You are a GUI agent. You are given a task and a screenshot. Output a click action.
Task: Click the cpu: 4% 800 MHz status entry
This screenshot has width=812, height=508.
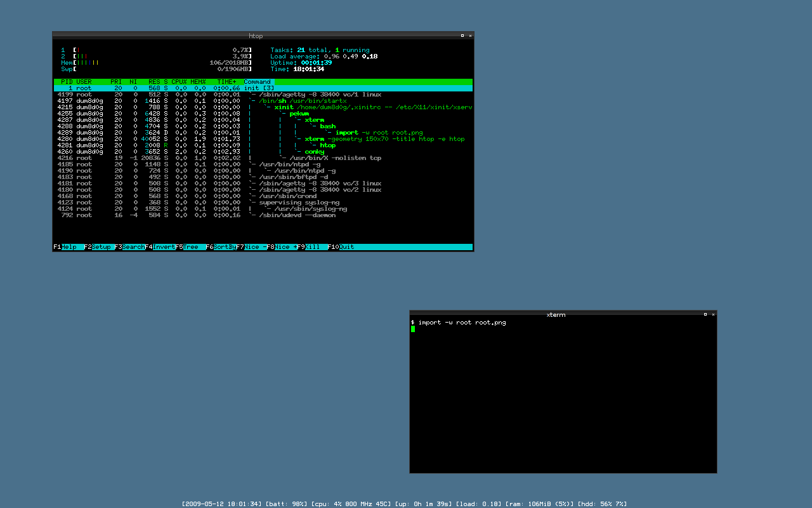[351, 504]
